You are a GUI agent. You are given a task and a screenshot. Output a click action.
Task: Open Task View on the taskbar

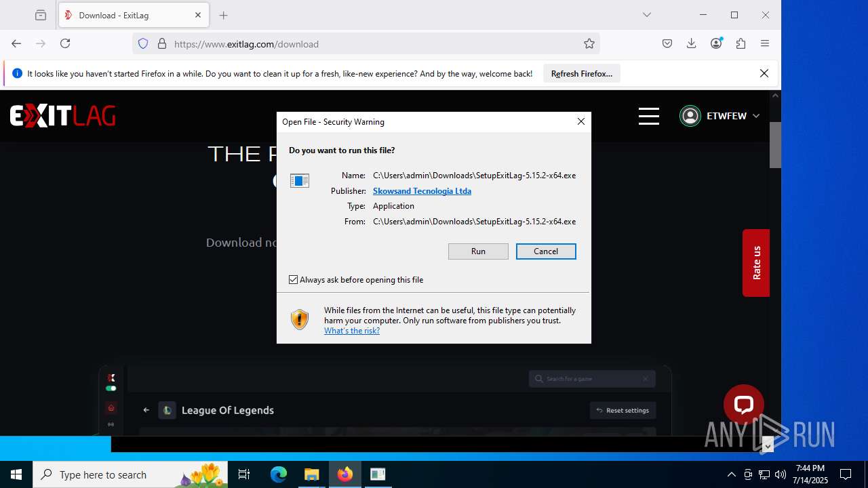(x=244, y=474)
